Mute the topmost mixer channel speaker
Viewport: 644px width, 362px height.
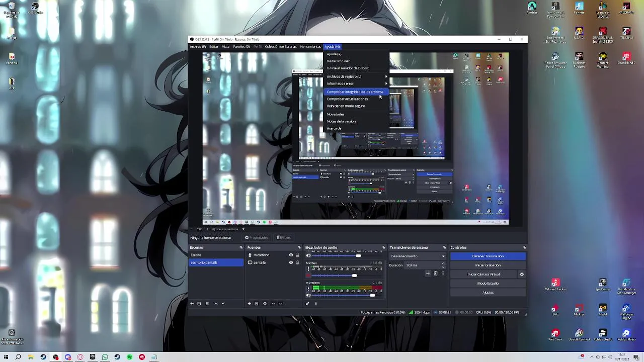pyautogui.click(x=308, y=255)
